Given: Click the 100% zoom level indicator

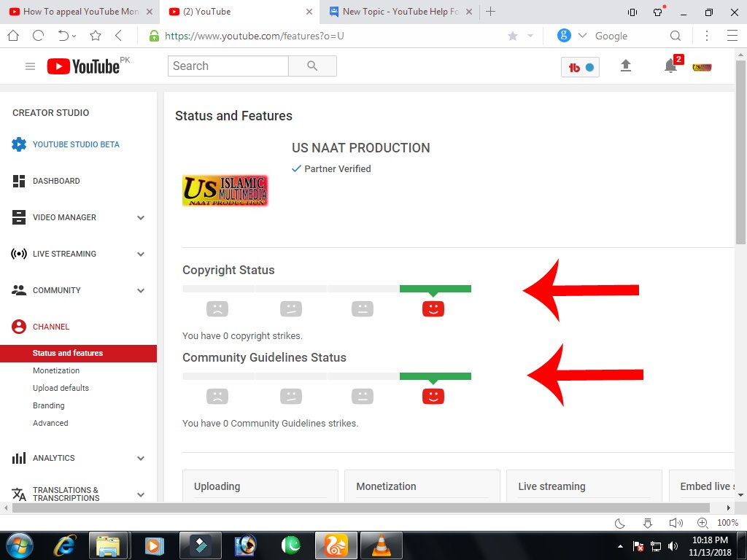Looking at the screenshot, I should pyautogui.click(x=727, y=523).
